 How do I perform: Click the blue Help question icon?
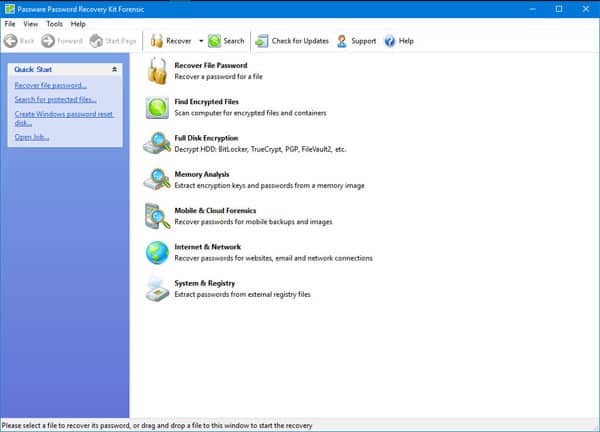coord(390,41)
